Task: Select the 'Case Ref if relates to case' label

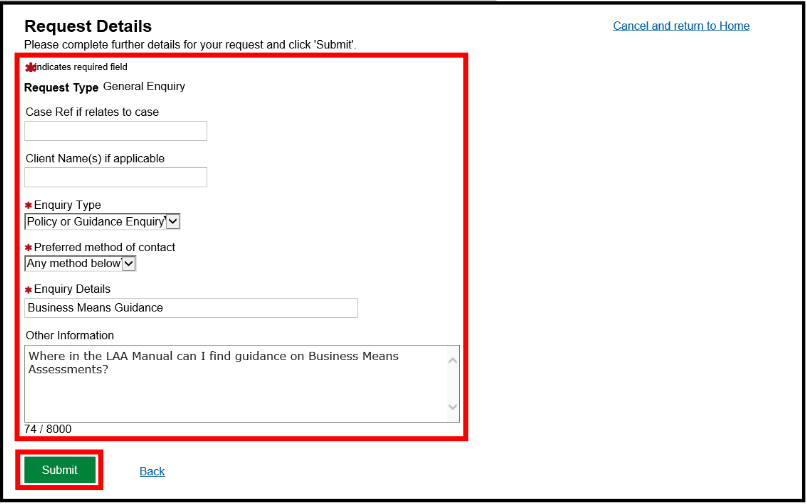Action: click(92, 112)
